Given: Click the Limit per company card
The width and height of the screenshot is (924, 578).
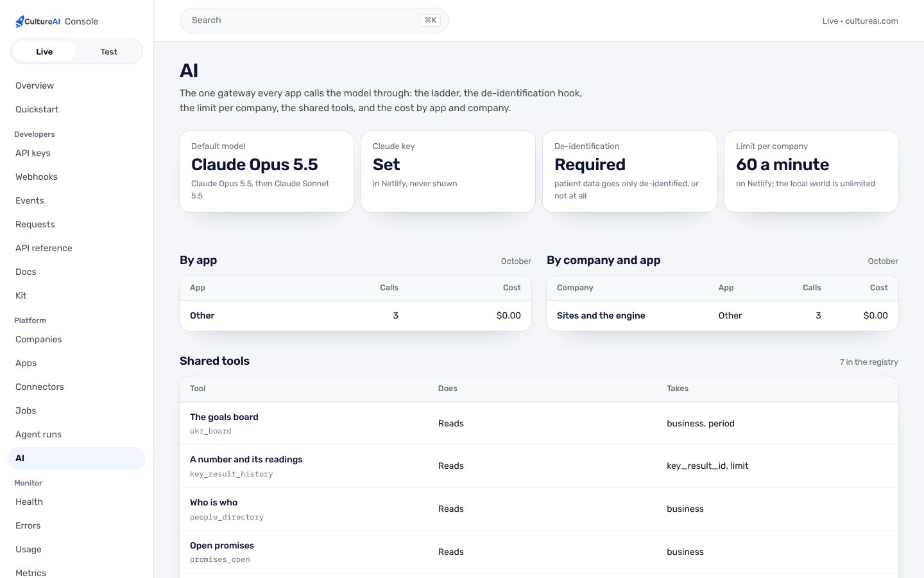Looking at the screenshot, I should (x=812, y=171).
